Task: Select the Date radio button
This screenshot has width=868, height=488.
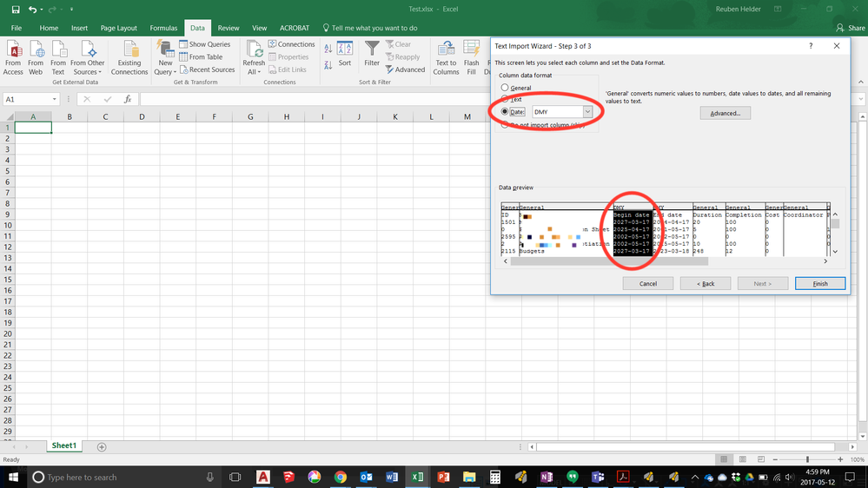Action: 504,111
